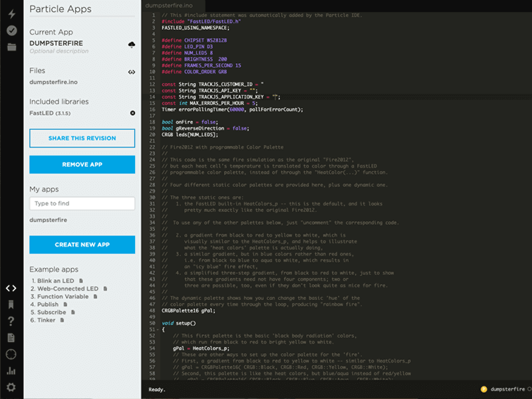
Task: Click the 'Ready.' status message
Action: point(157,390)
